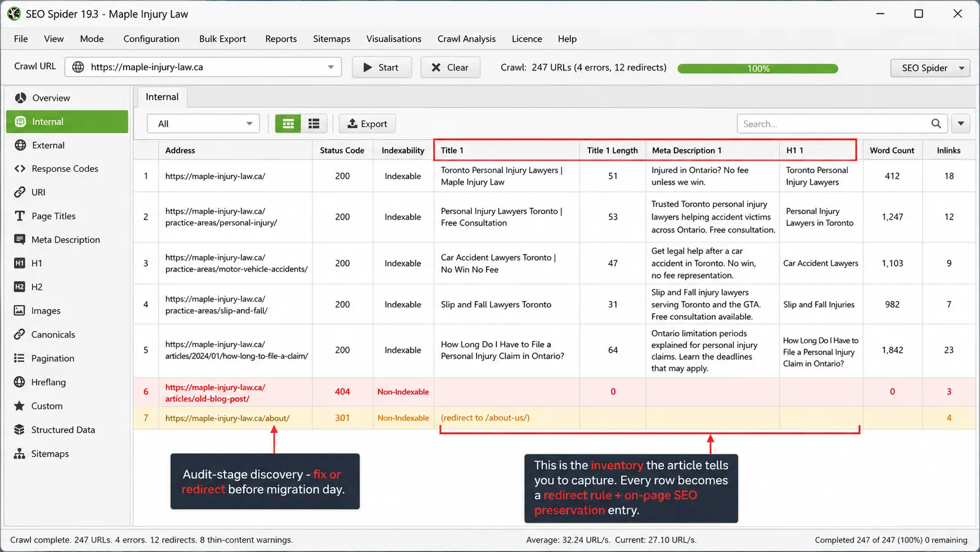Sort by H1 1 column header
The width and height of the screenshot is (980, 552).
point(821,150)
